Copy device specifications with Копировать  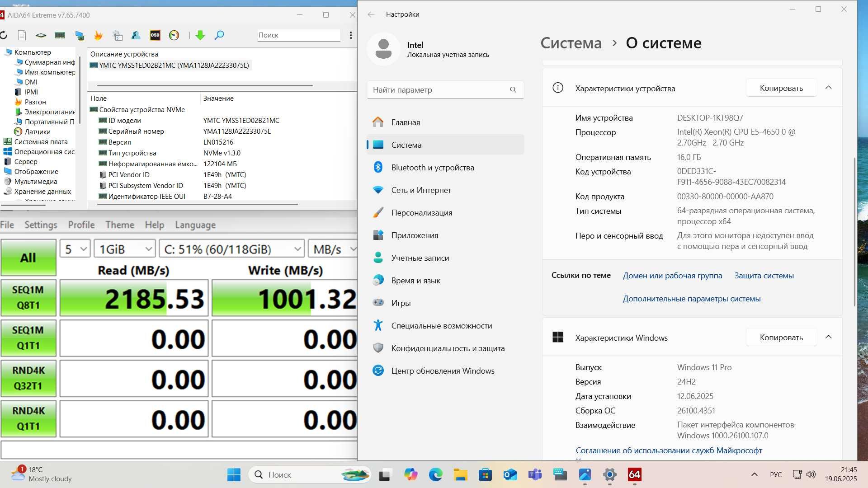(781, 88)
